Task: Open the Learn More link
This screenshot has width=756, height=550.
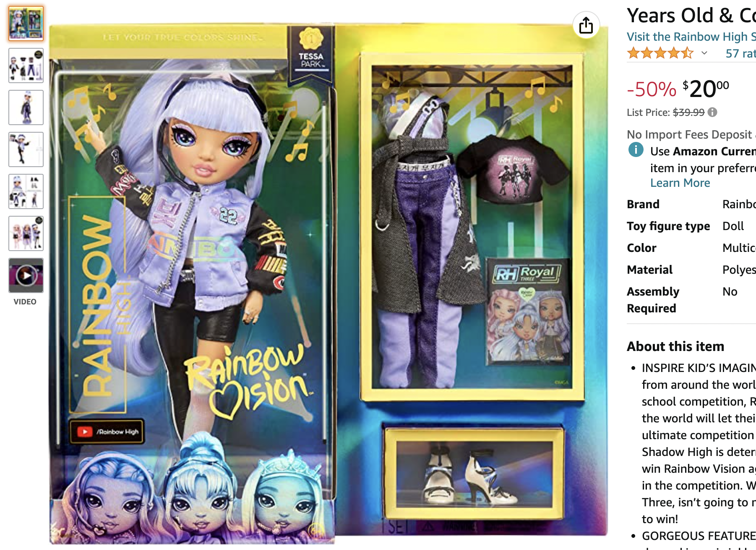Action: [x=680, y=183]
